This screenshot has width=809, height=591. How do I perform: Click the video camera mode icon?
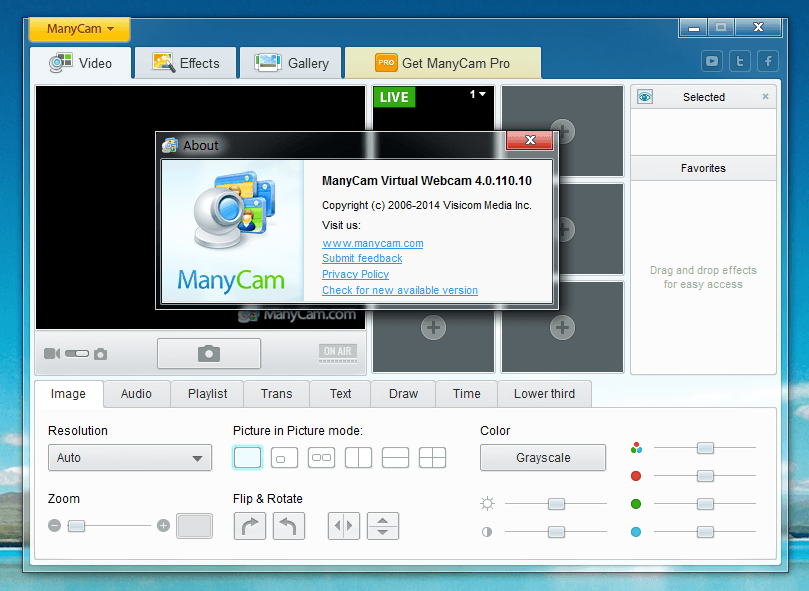(52, 354)
